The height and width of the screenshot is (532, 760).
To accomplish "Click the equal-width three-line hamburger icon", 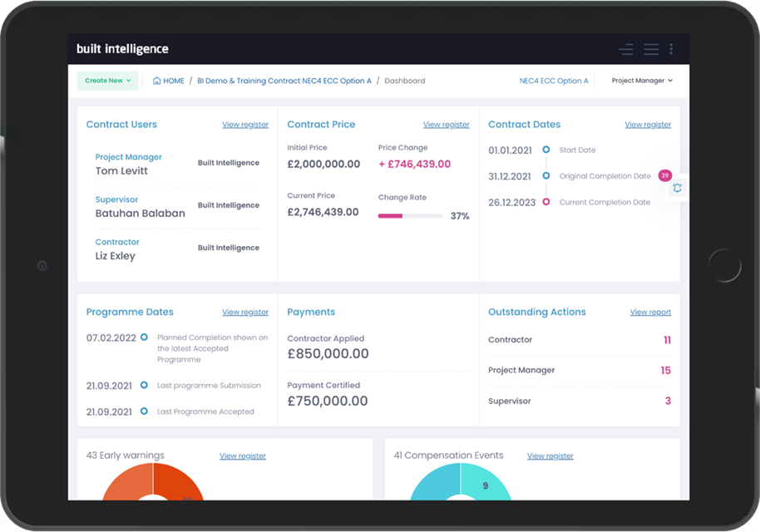I will tap(651, 49).
